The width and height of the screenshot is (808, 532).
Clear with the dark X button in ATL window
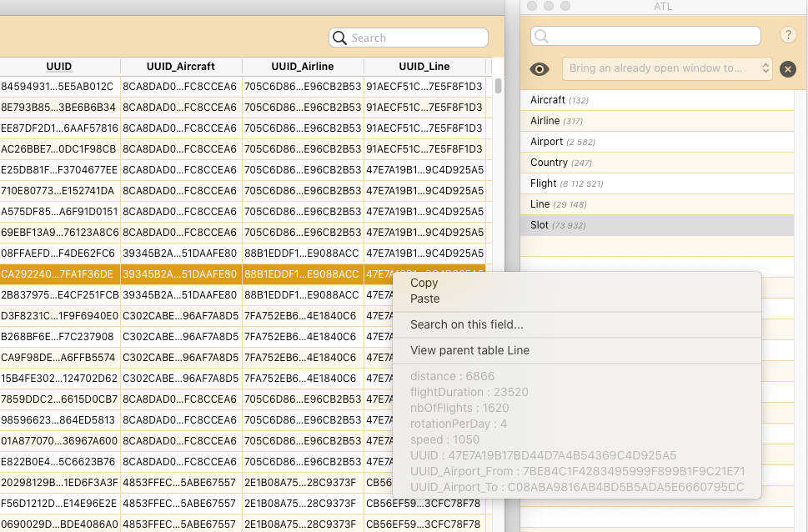tap(788, 69)
